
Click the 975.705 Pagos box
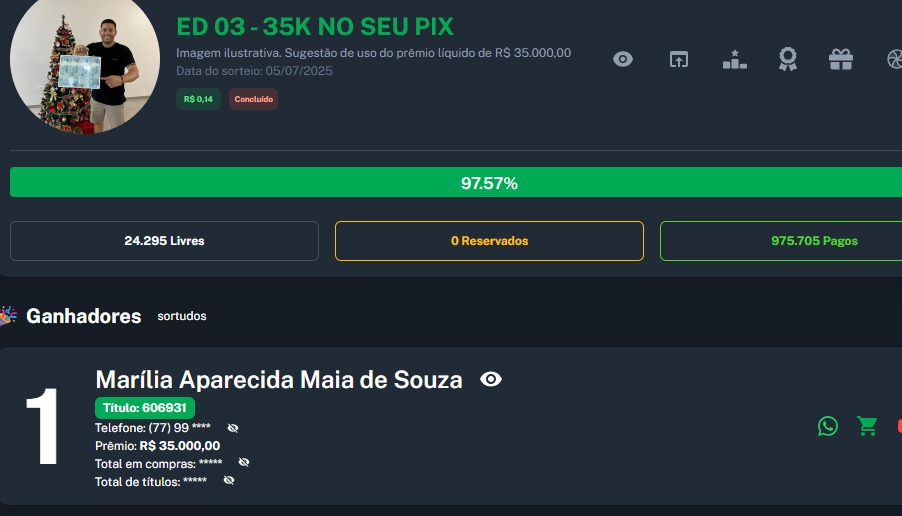[x=780, y=241]
